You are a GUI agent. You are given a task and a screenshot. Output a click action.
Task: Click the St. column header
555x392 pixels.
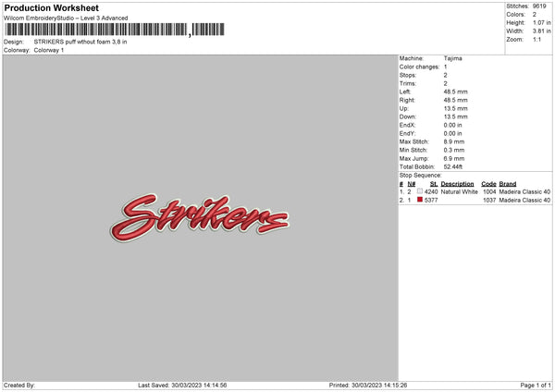click(434, 184)
